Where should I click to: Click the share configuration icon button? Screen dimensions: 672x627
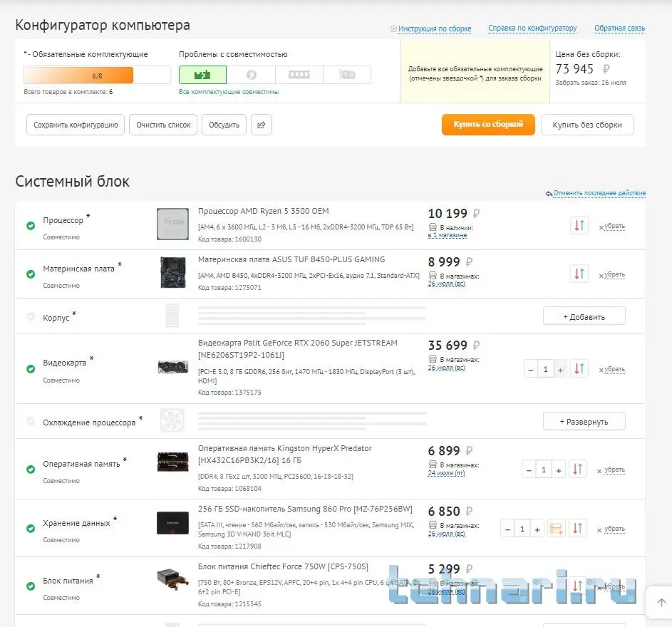coord(261,125)
